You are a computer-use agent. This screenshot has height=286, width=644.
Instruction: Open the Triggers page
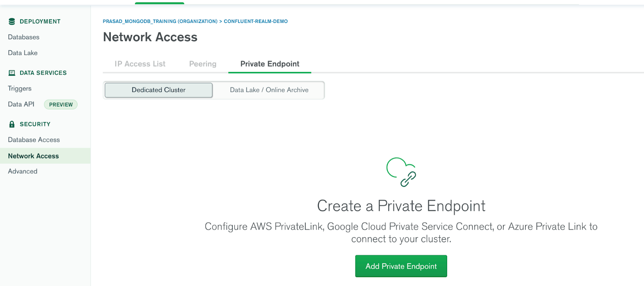[20, 89]
